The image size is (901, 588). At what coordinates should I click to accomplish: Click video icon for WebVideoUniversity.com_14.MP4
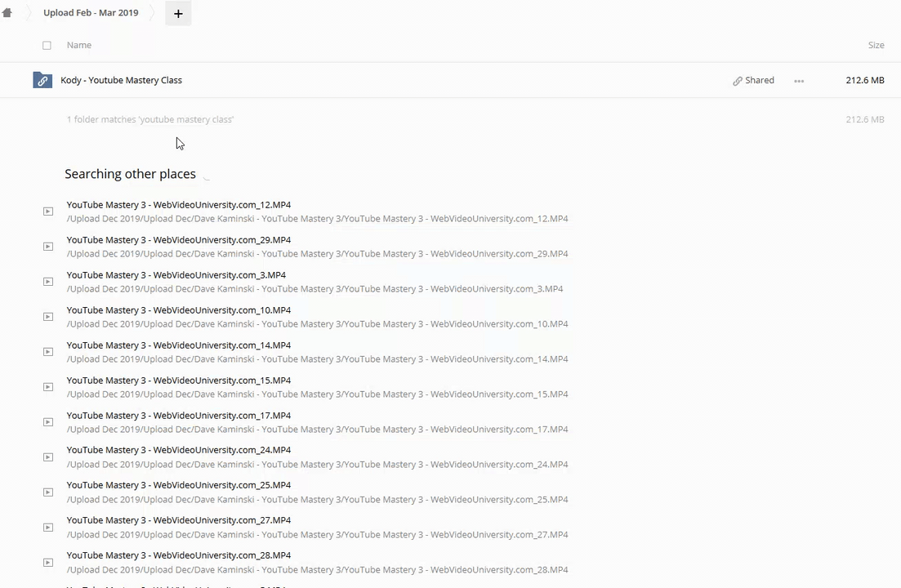point(48,352)
